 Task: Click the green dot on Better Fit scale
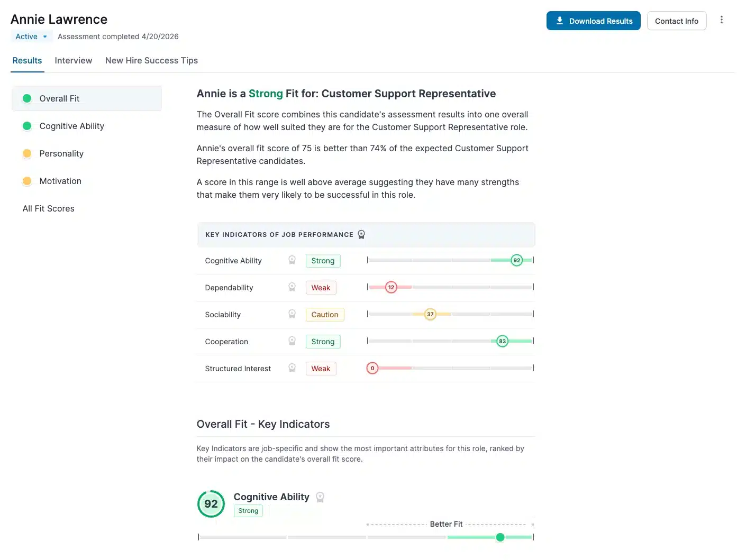click(500, 537)
